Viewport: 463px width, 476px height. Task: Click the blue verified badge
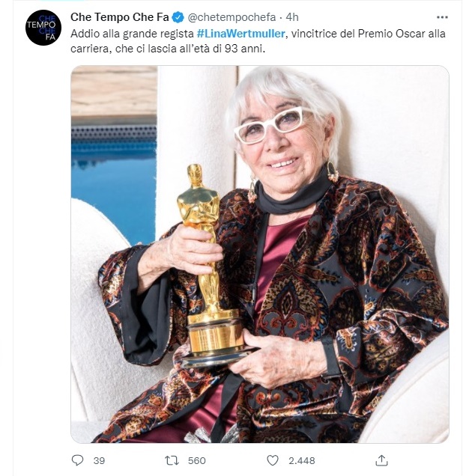point(178,17)
